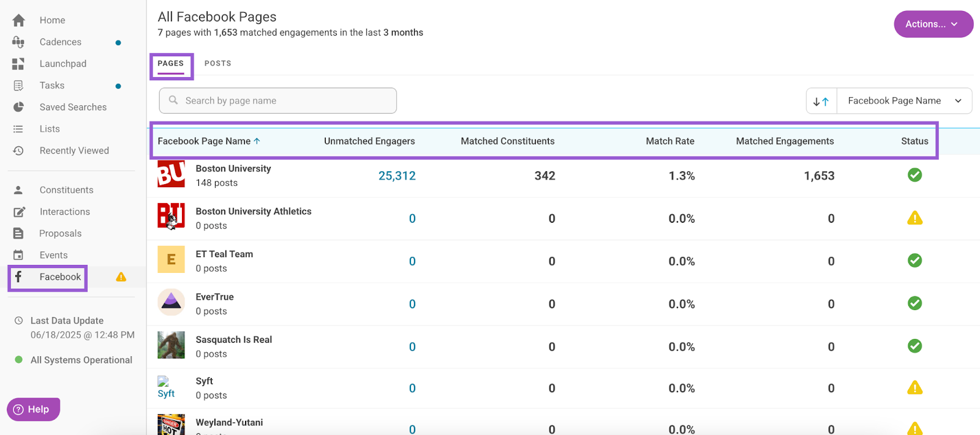Click the Match Rate column header
980x435 pixels.
click(x=670, y=141)
